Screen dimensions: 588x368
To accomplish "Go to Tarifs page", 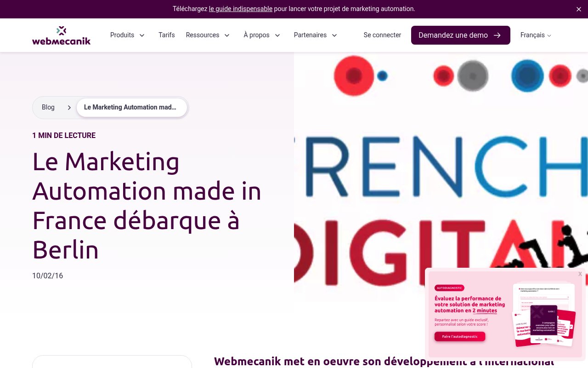I will (167, 35).
